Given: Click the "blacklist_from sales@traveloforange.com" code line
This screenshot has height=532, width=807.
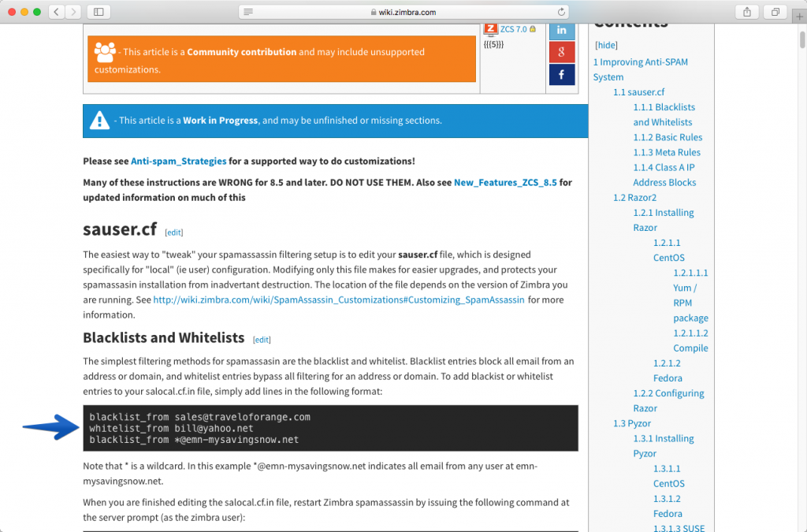Looking at the screenshot, I should (199, 417).
